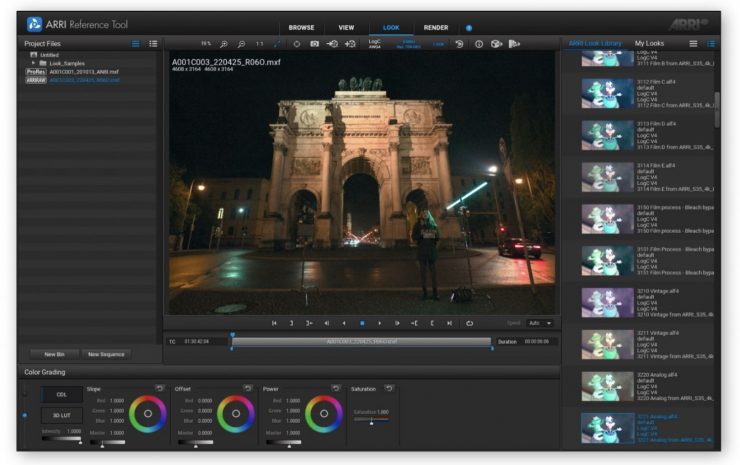
Task: Open the playback Speed Auto dropdown
Action: [540, 323]
